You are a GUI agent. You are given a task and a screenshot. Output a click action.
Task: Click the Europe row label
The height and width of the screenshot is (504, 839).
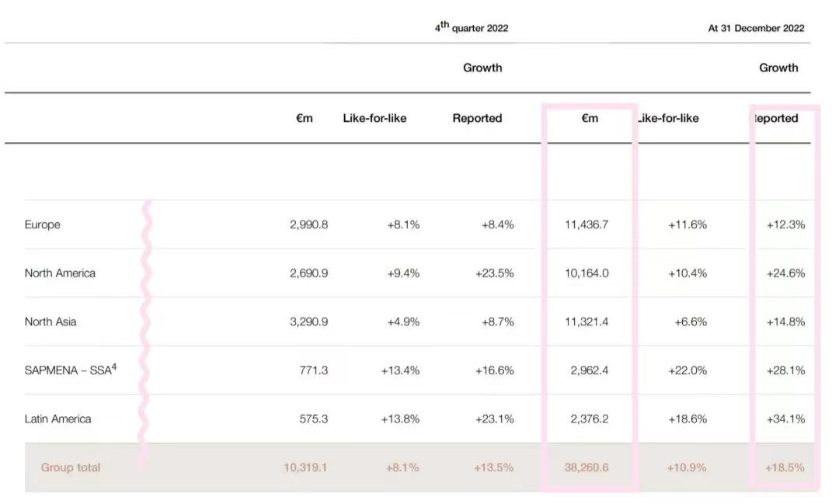[43, 224]
